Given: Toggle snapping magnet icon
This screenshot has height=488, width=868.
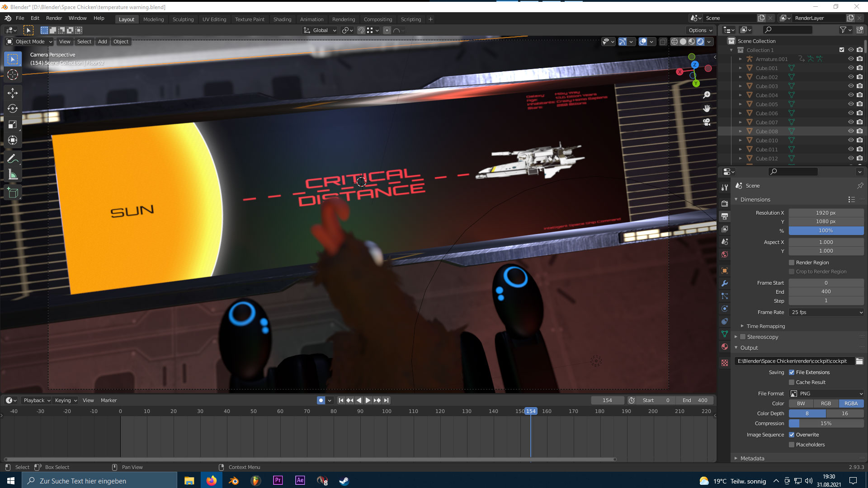Looking at the screenshot, I should [361, 30].
